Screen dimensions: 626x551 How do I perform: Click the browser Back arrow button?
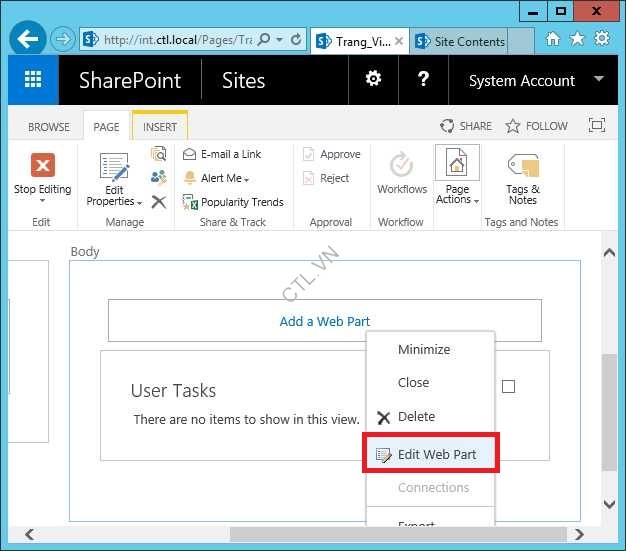(28, 40)
